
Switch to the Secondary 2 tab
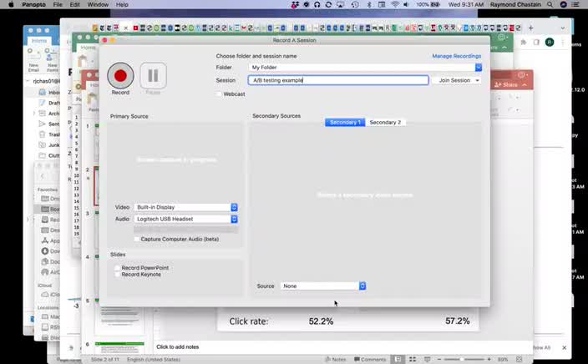point(385,123)
